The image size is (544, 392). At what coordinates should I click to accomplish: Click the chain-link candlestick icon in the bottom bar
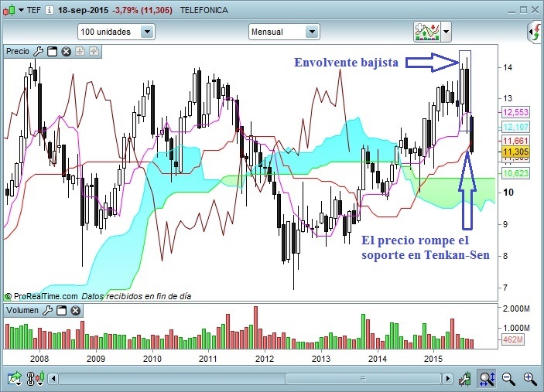pyautogui.click(x=35, y=378)
